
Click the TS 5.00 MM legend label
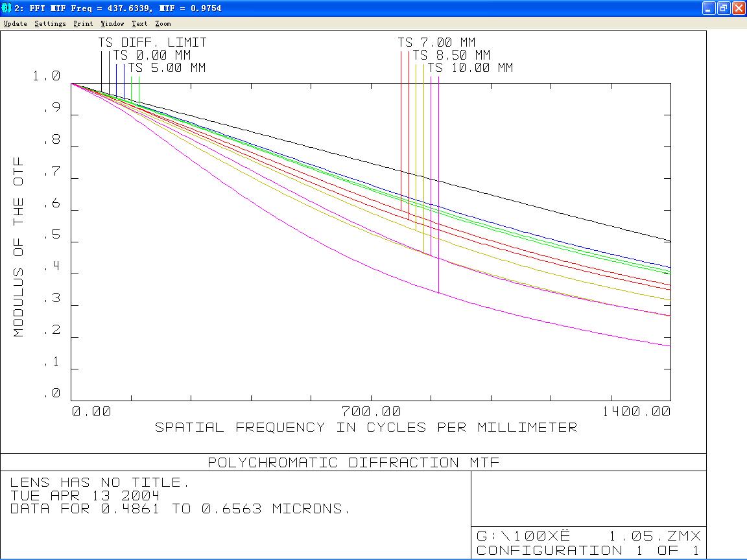click(167, 68)
